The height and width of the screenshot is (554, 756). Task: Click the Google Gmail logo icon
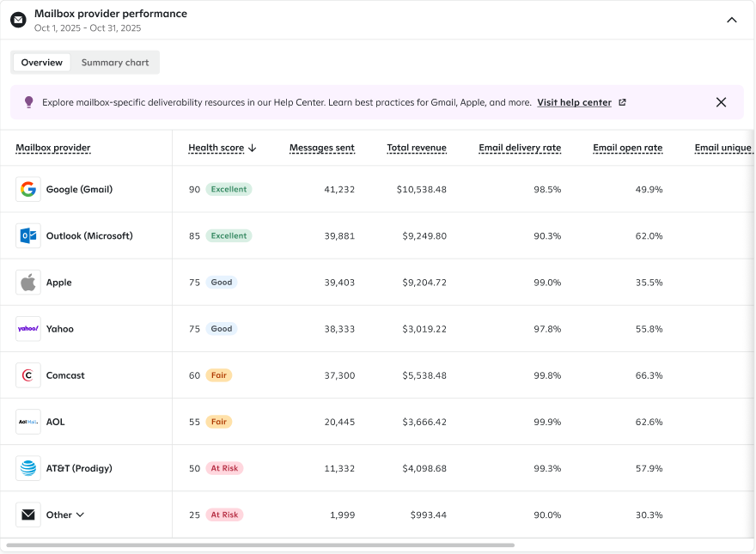(x=28, y=189)
